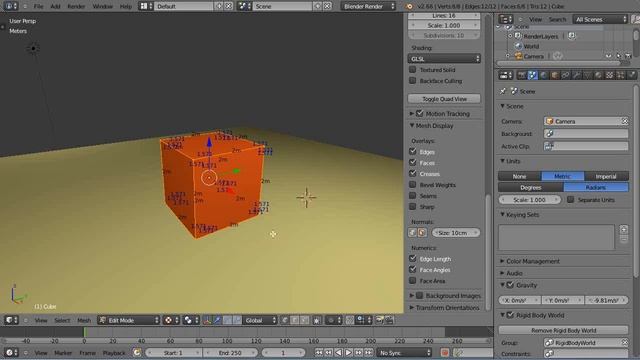
Task: Expand the Audio panel
Action: (502, 273)
